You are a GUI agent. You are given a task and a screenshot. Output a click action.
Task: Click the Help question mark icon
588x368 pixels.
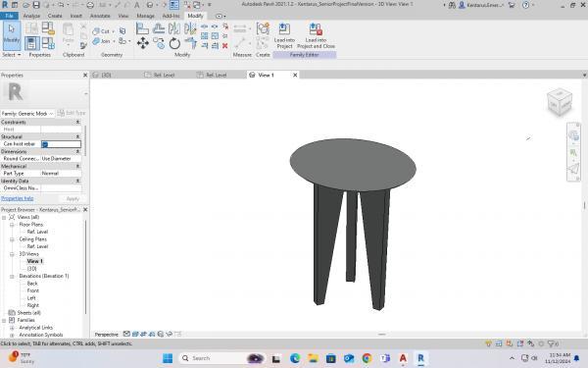click(525, 5)
